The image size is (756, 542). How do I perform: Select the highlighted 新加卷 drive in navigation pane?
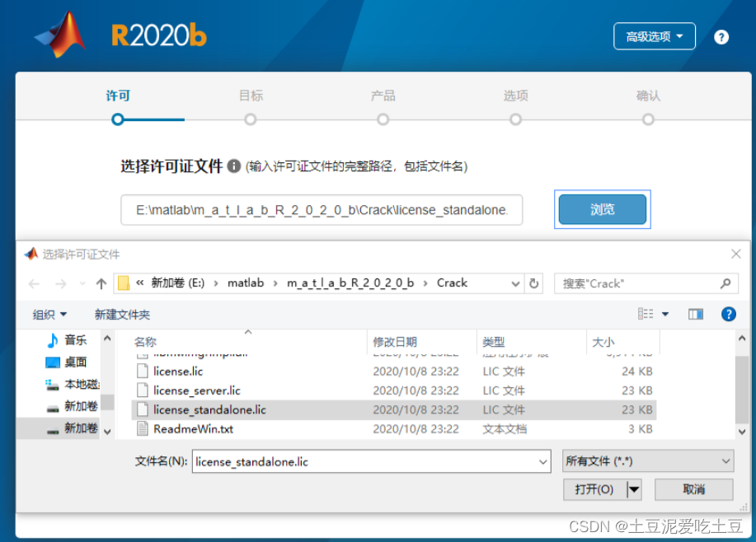(58, 428)
